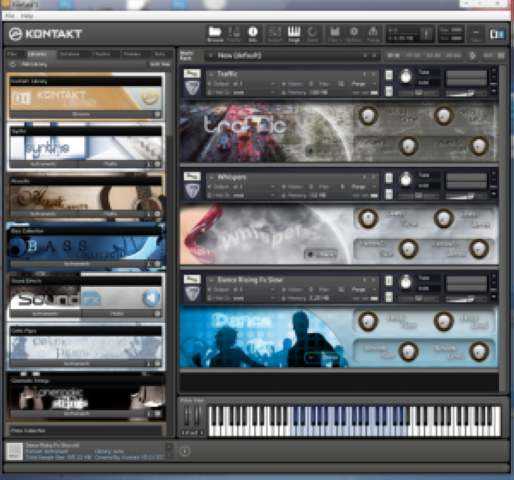Image resolution: width=514 pixels, height=480 pixels.
Task: Toggle the Keyb on-screen keyboard icon
Action: 294,34
